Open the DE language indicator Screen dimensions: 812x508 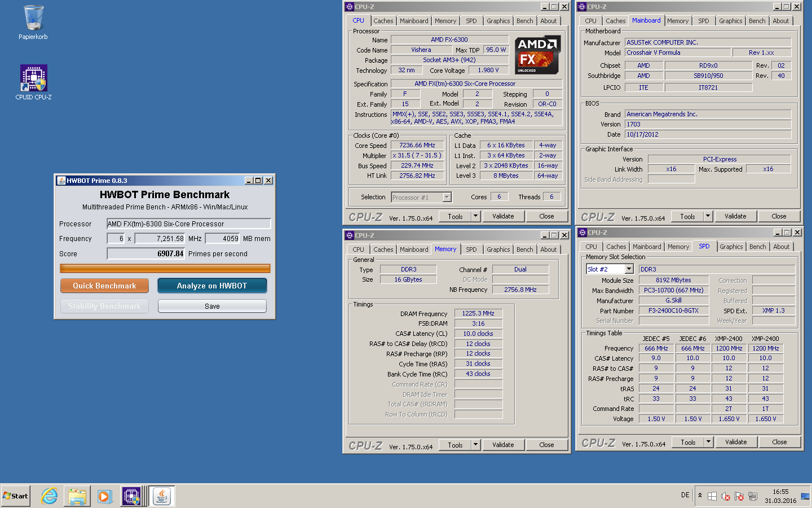685,495
